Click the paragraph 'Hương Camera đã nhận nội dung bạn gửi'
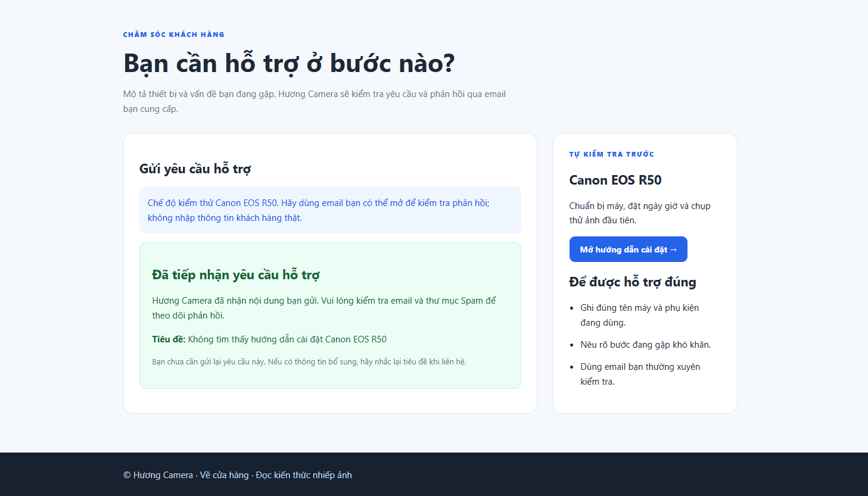Screen dimensions: 868x496 click(324, 308)
